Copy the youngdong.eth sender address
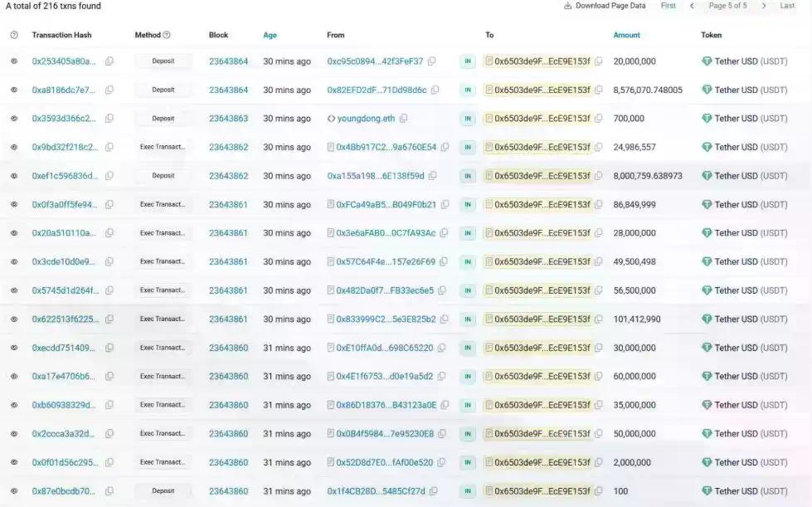Image resolution: width=812 pixels, height=507 pixels. pos(403,119)
